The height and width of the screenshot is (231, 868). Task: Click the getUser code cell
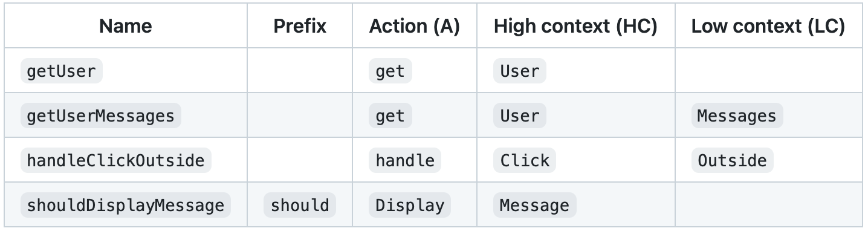point(62,71)
